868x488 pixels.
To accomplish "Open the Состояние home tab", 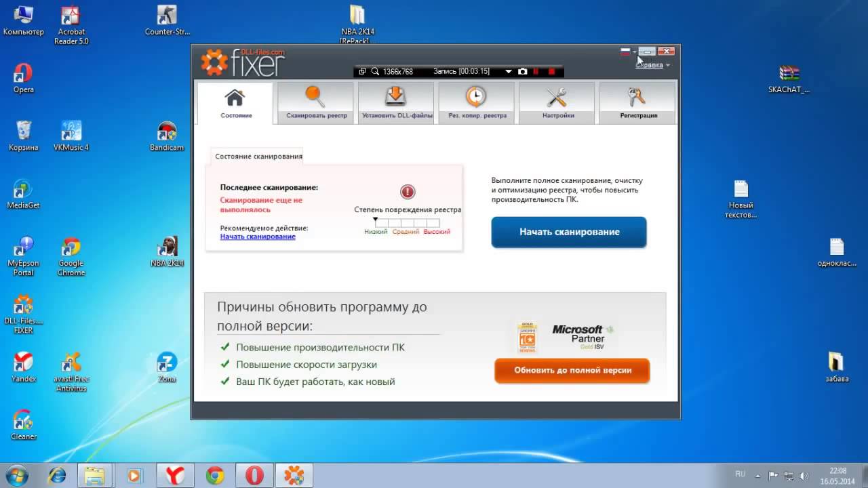I will click(x=235, y=103).
